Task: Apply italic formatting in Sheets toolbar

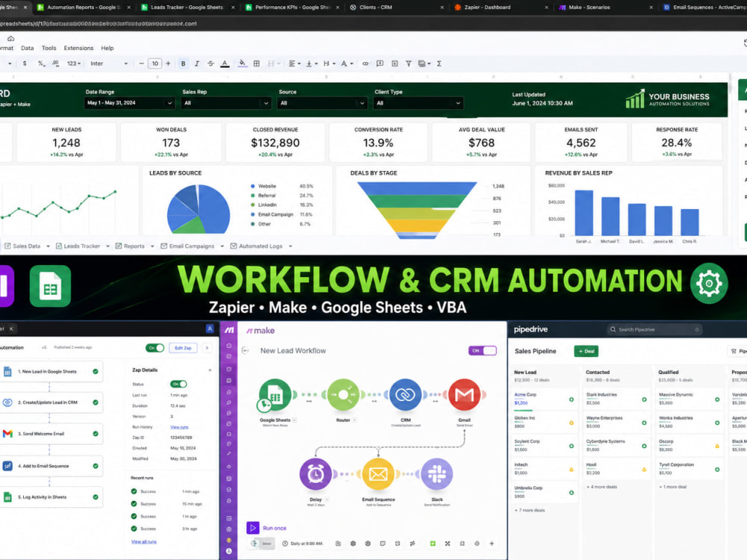Action: coord(196,63)
